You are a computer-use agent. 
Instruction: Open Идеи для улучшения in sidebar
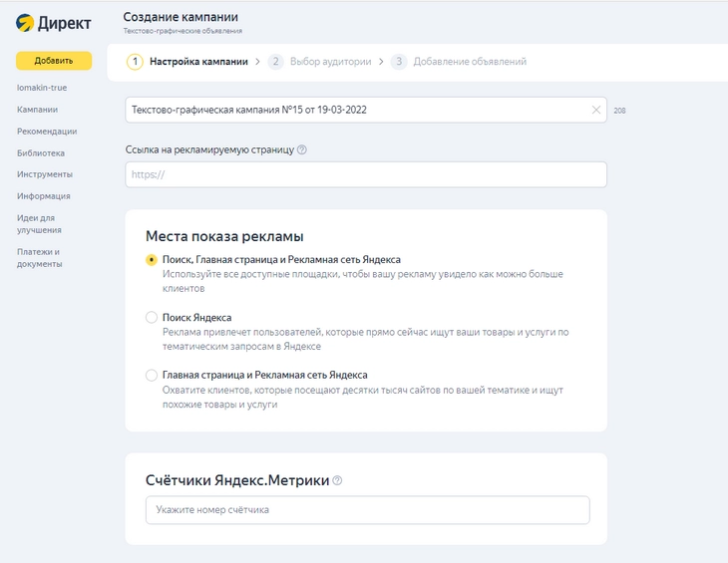tap(39, 224)
